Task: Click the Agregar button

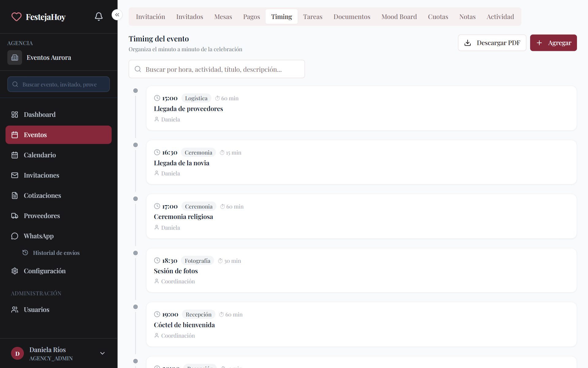Action: click(x=553, y=43)
